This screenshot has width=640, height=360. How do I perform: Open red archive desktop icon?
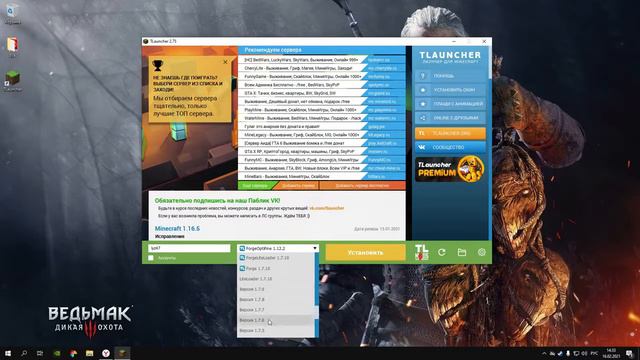click(x=12, y=46)
